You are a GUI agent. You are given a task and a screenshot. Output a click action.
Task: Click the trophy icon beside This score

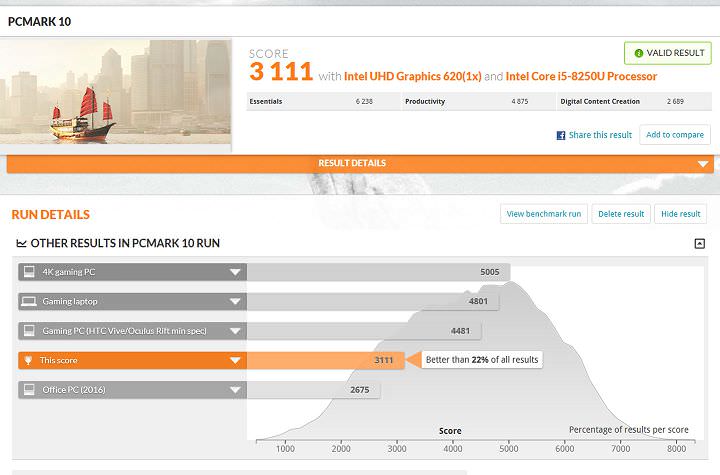click(x=30, y=361)
